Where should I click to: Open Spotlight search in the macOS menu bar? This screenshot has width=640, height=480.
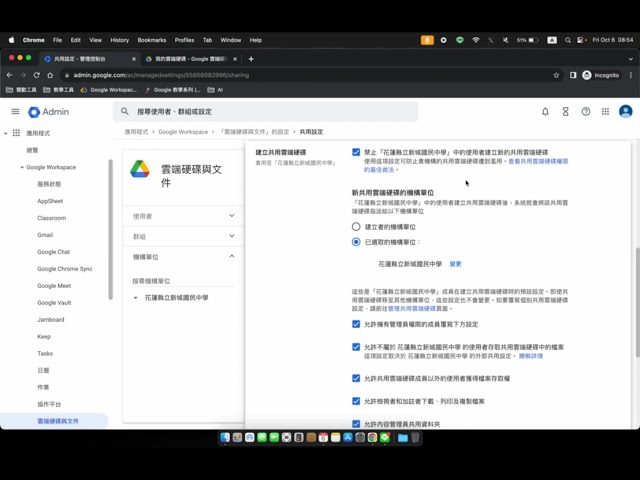568,40
